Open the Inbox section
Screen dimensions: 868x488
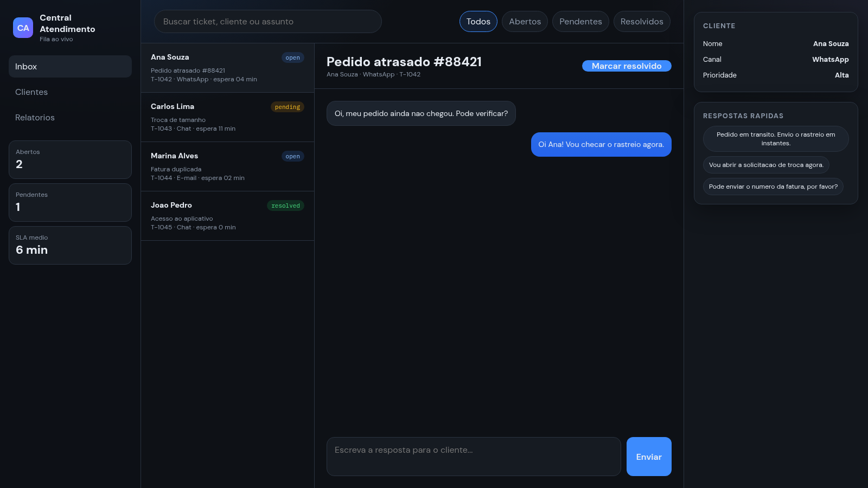70,66
